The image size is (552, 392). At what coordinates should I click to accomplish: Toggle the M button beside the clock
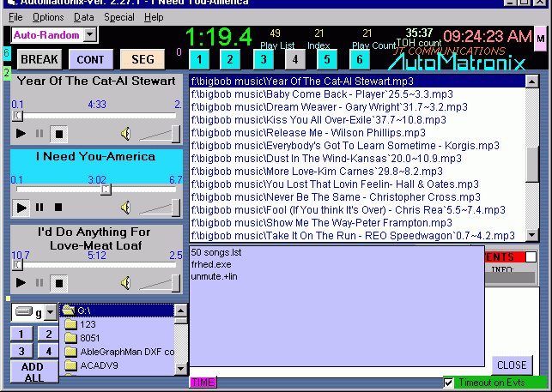(x=541, y=39)
